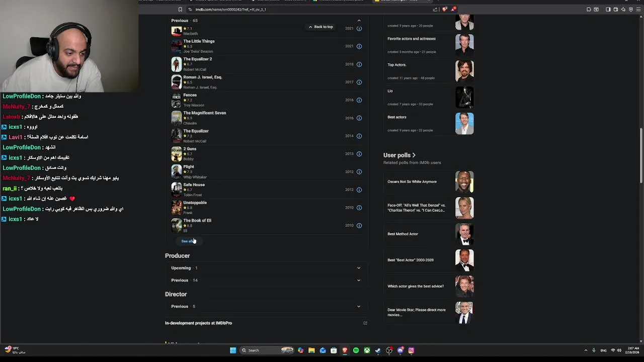Open Safe House title link
Viewport: 644px width, 362px height.
tap(194, 185)
